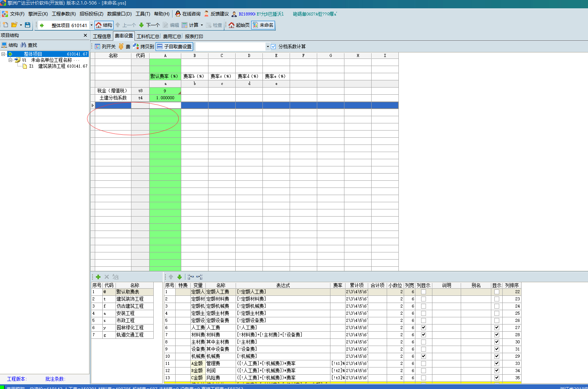The height and width of the screenshot is (389, 588).
Task: Toggle 显示 checkbox in 利润 row
Action: (497, 371)
